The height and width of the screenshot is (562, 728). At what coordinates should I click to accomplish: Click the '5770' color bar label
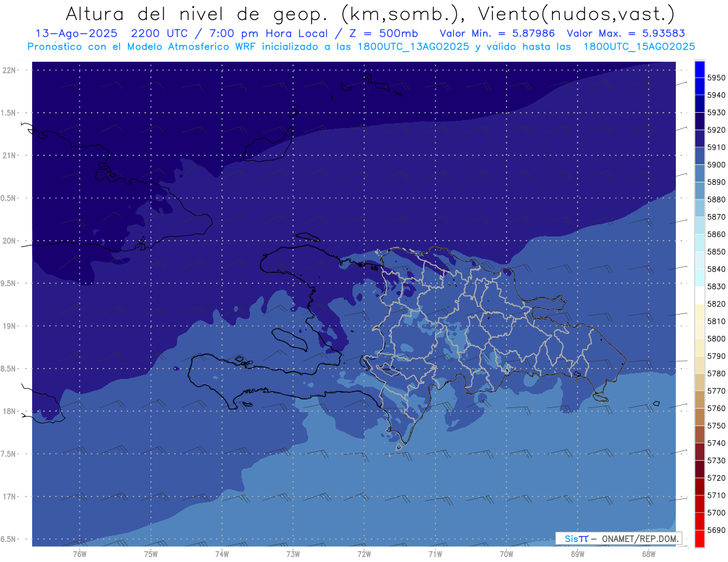pyautogui.click(x=716, y=390)
